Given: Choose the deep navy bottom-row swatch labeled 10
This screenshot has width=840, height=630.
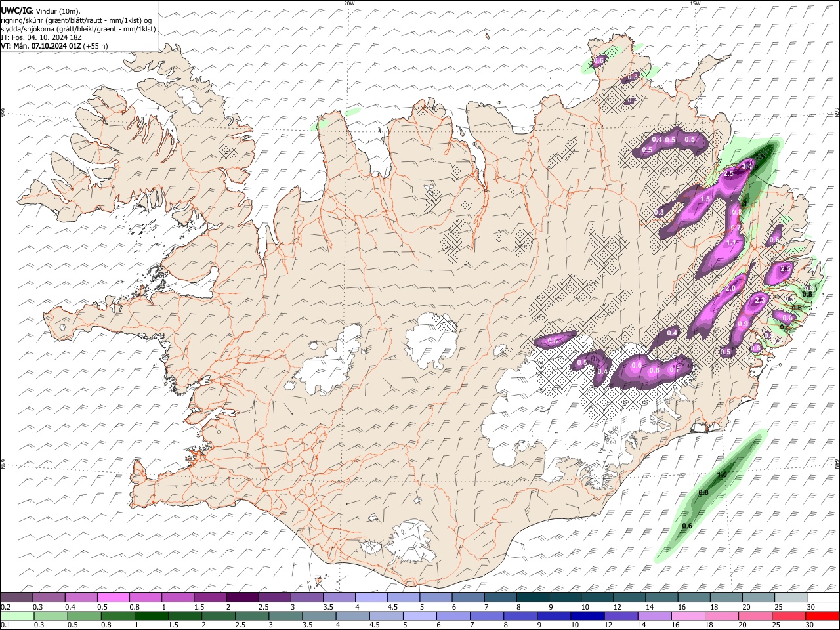Looking at the screenshot, I should click(x=588, y=616).
